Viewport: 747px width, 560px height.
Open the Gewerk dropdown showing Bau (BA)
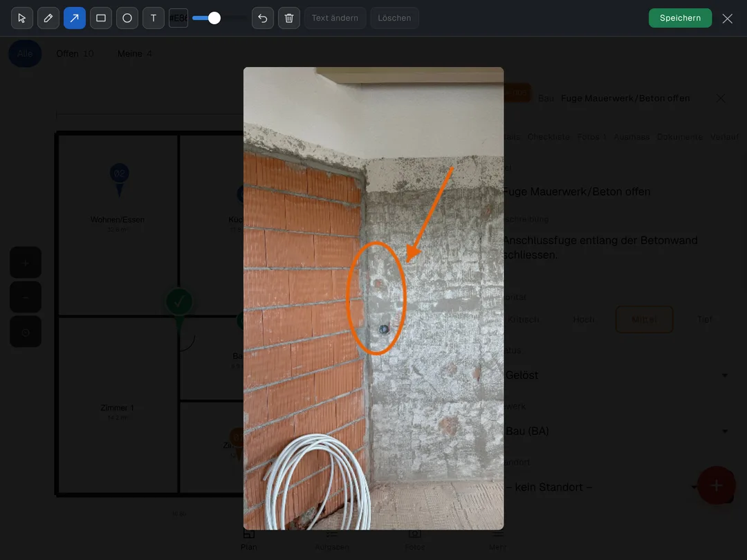tap(617, 431)
